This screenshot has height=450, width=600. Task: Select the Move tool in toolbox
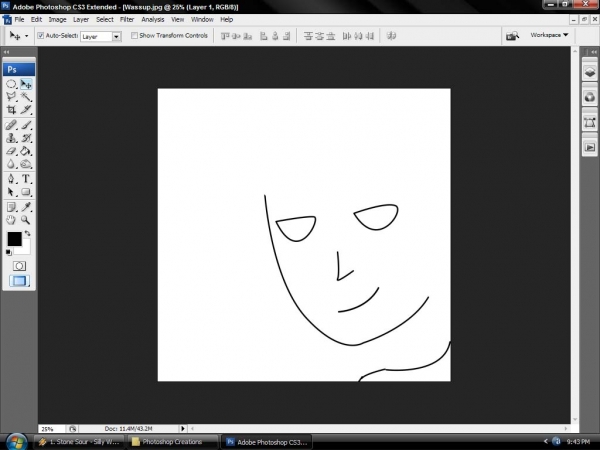(x=26, y=84)
